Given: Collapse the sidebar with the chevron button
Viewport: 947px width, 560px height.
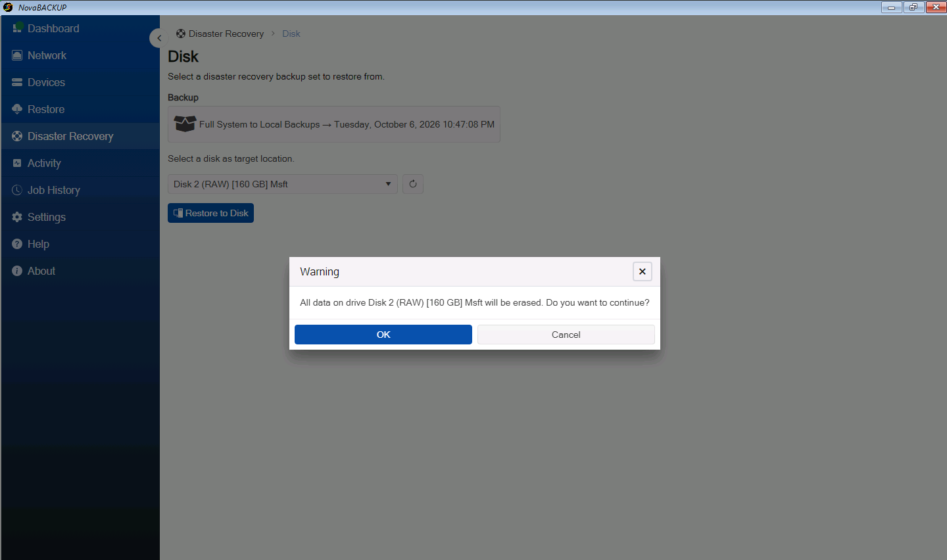Looking at the screenshot, I should click(x=158, y=38).
